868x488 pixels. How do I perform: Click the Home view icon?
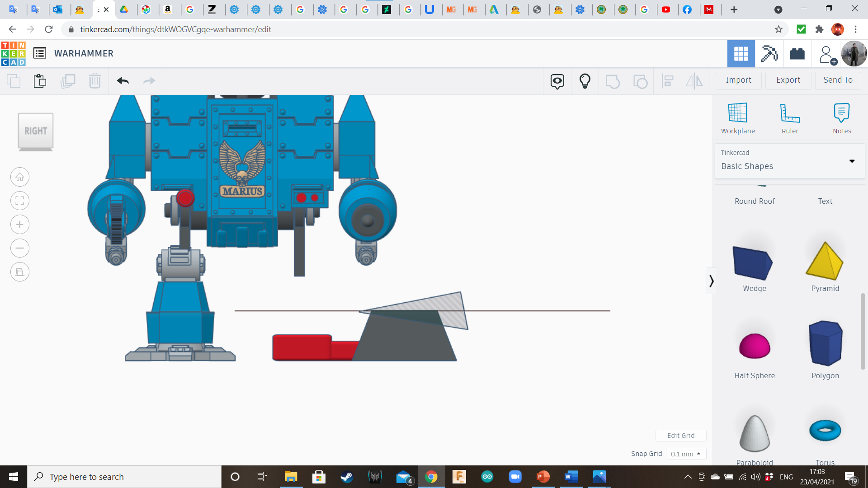click(x=20, y=177)
